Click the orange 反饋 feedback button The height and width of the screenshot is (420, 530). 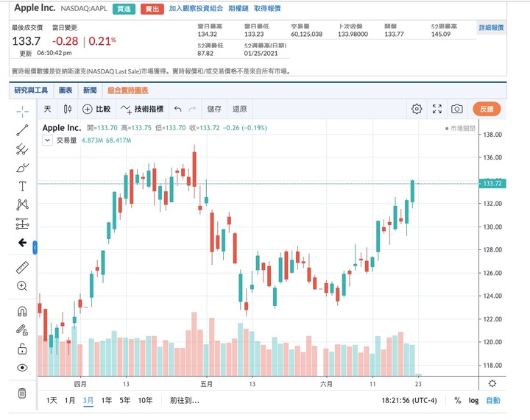(x=487, y=109)
